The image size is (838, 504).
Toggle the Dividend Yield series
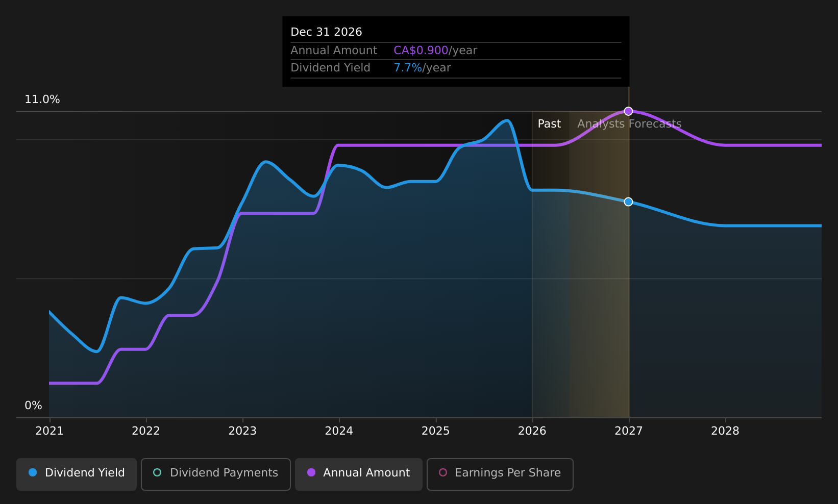click(77, 474)
